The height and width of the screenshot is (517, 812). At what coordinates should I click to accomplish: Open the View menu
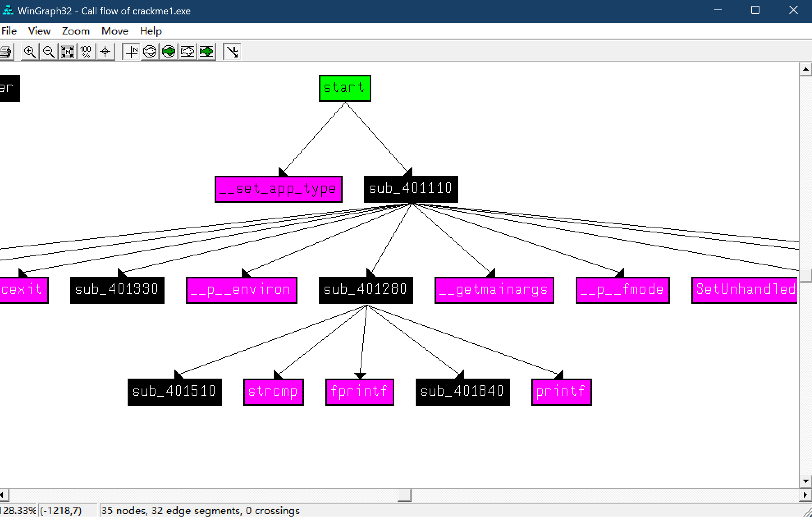39,31
